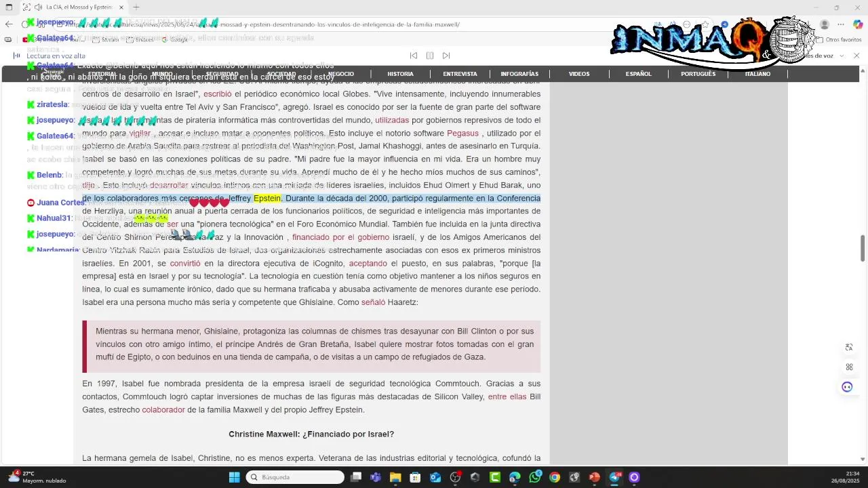
Task: Open File Explorer from the taskbar
Action: pyautogui.click(x=395, y=477)
